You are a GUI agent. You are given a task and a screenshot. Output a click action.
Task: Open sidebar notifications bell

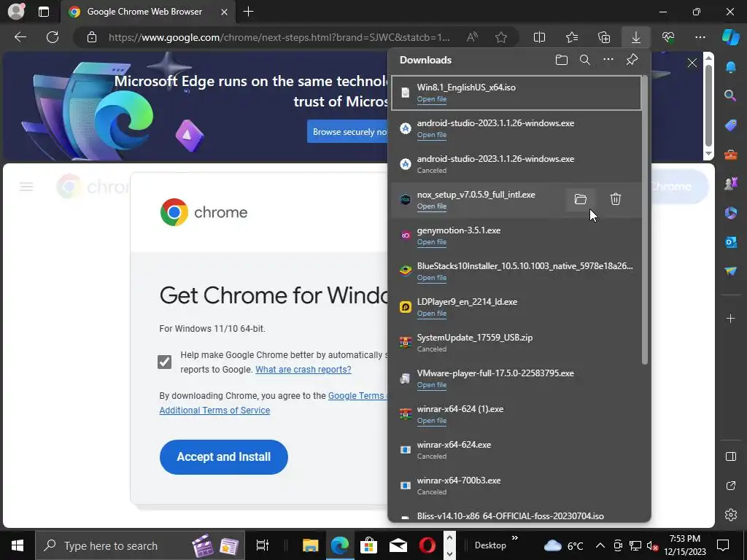(731, 67)
